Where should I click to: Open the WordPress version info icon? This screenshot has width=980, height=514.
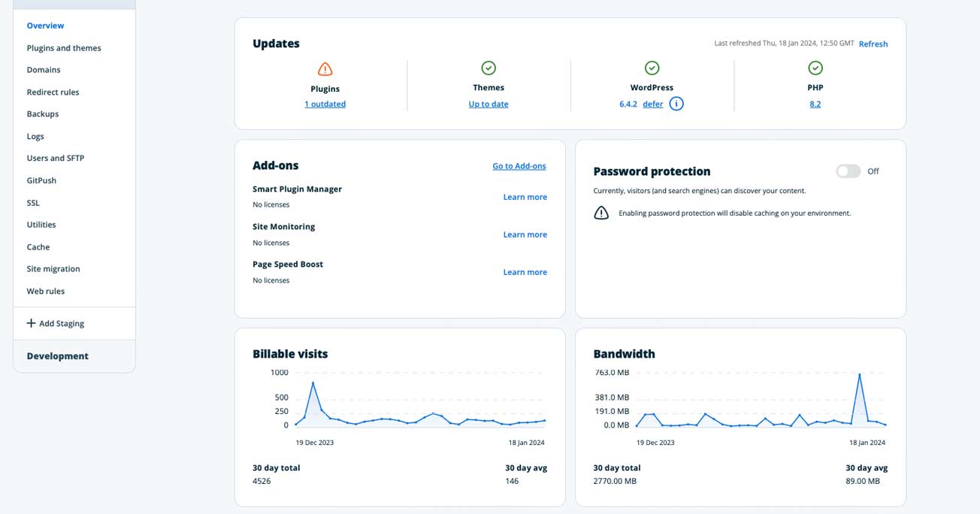point(676,104)
